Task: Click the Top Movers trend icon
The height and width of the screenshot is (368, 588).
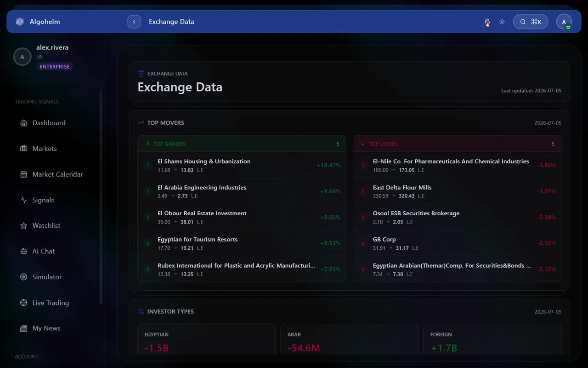Action: (x=141, y=123)
